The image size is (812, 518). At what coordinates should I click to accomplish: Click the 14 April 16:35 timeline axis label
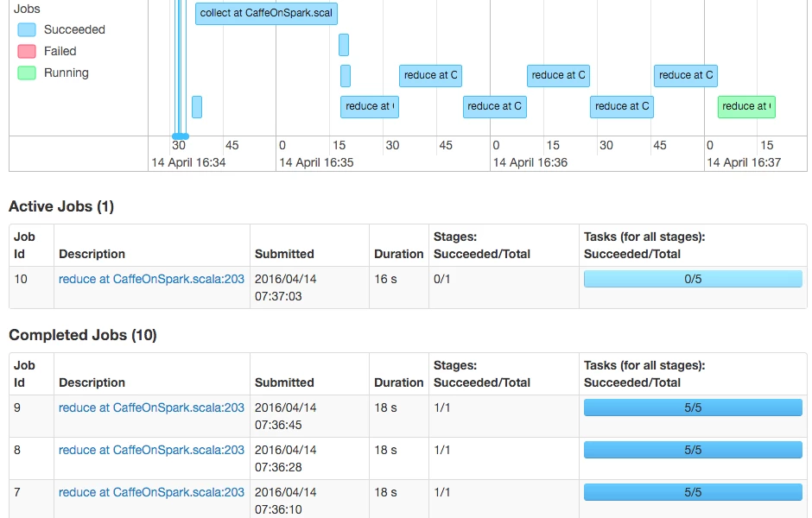[x=316, y=162]
